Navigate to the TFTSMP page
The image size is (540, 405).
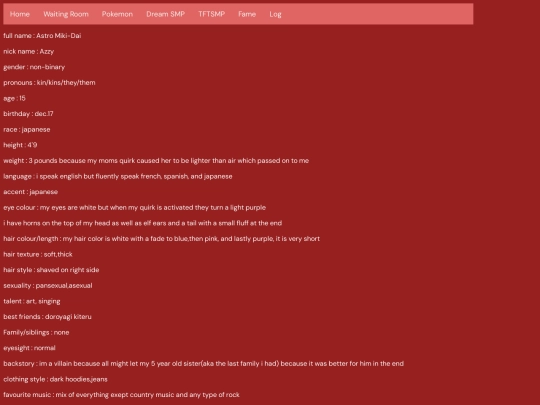point(211,14)
